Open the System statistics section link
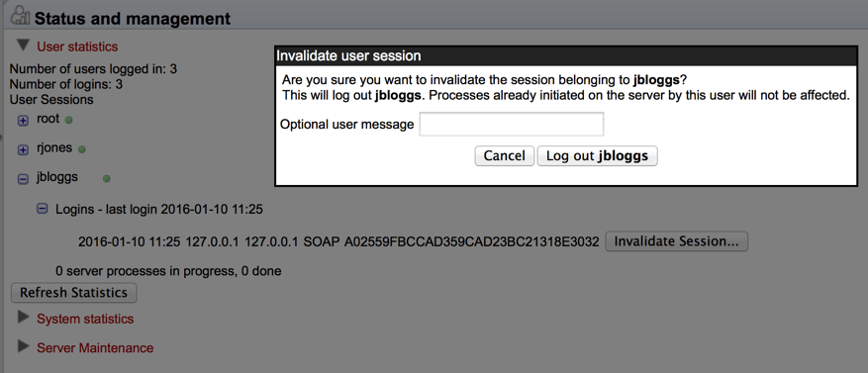Screen dimensions: 868x373 tap(85, 320)
